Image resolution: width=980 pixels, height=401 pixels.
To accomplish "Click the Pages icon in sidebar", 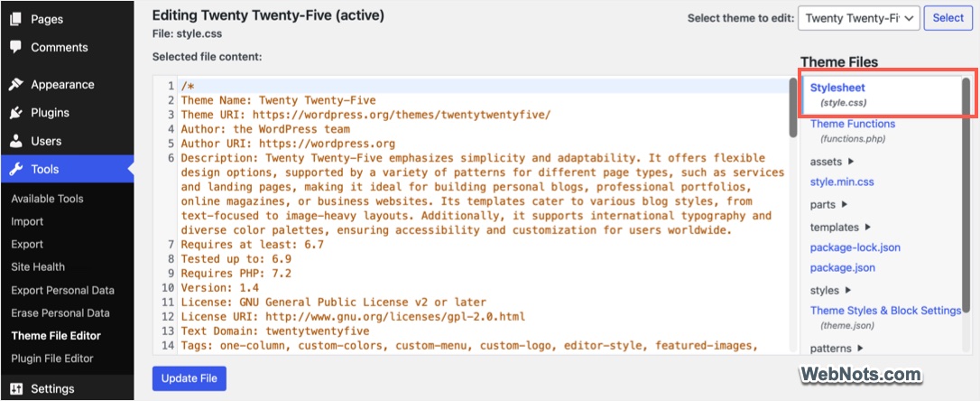I will [x=15, y=19].
